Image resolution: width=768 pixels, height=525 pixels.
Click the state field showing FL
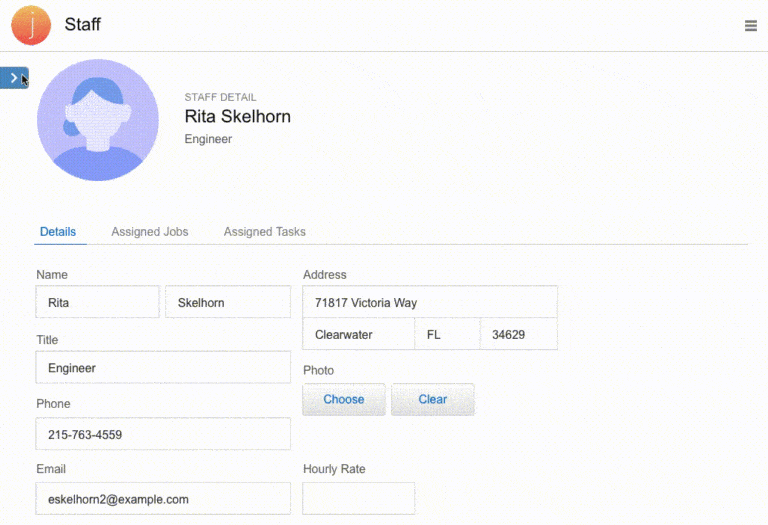pyautogui.click(x=447, y=335)
